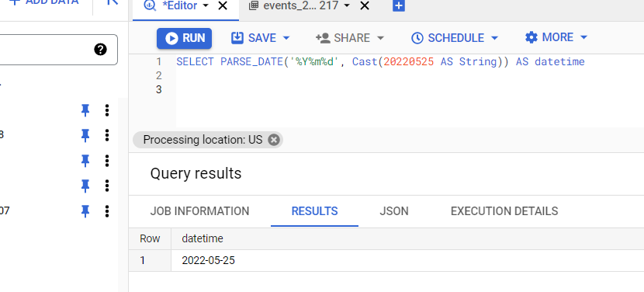Click the result cell 2022-05-25
644x292 pixels.
tap(208, 261)
